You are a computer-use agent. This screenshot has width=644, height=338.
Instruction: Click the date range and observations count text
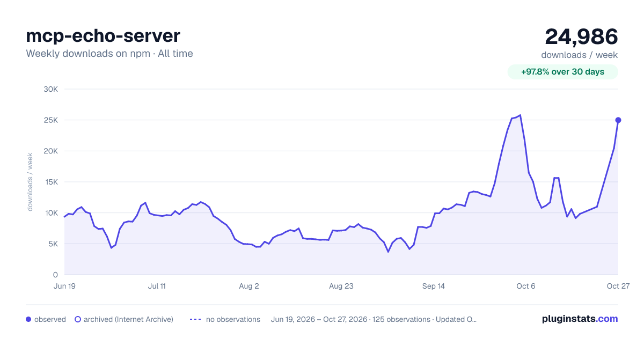click(x=374, y=319)
